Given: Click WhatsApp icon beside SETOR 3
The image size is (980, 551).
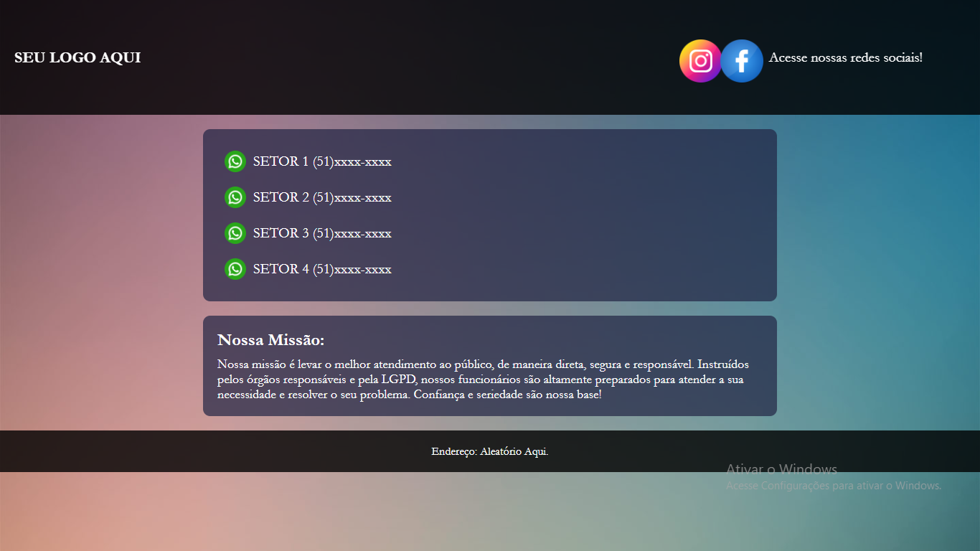Looking at the screenshot, I should (x=235, y=233).
